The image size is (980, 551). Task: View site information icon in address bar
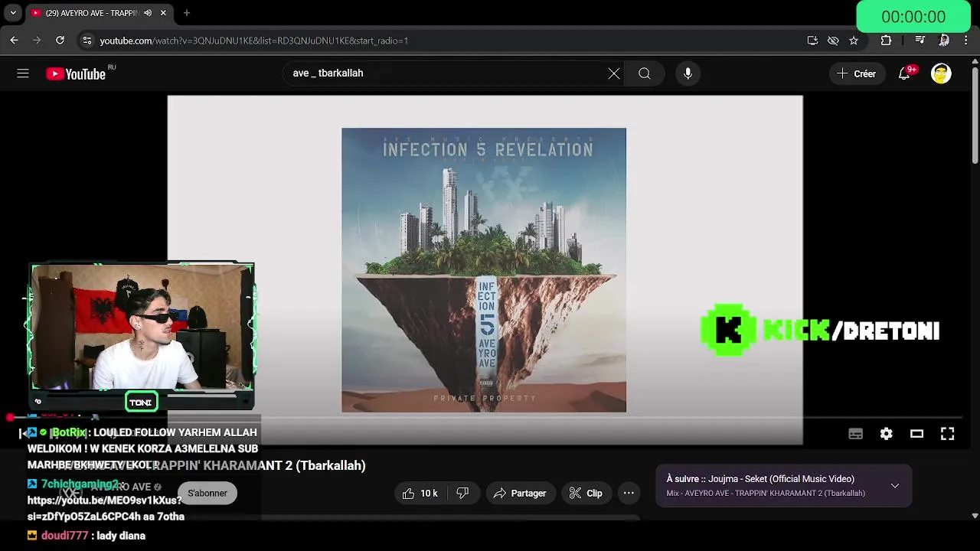[87, 41]
